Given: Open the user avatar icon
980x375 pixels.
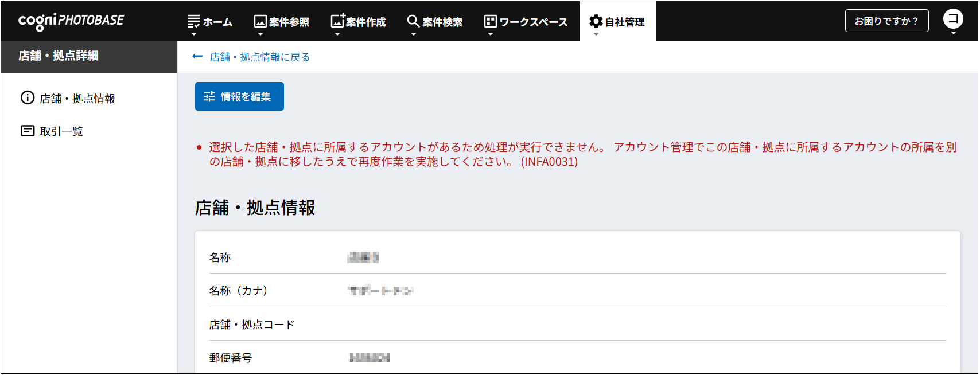Looking at the screenshot, I should pyautogui.click(x=953, y=19).
